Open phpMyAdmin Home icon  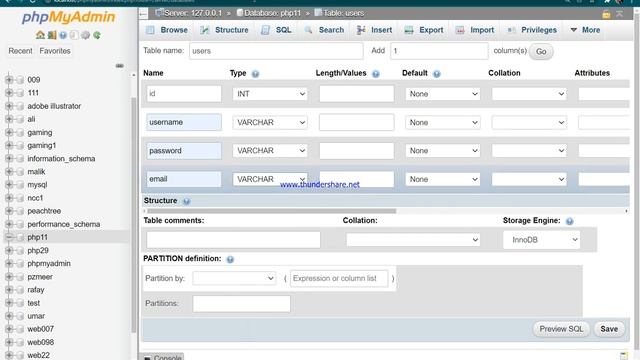[x=40, y=35]
